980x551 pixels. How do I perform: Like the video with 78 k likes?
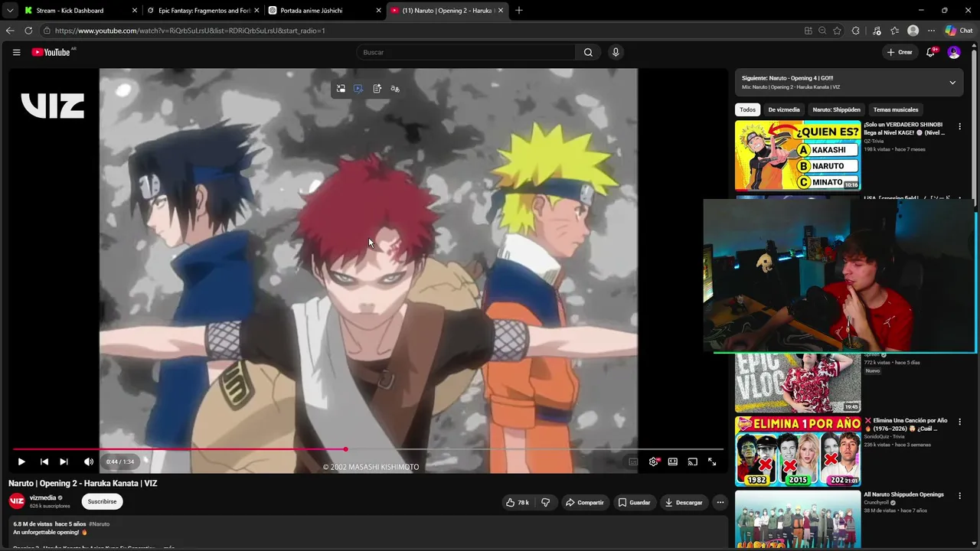(518, 502)
